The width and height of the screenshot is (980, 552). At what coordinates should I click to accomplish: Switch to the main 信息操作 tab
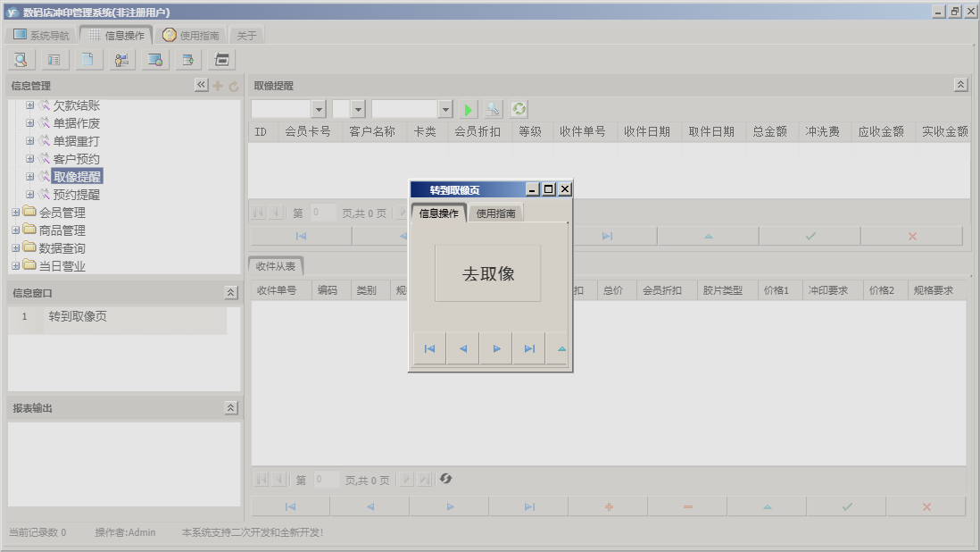tap(116, 35)
